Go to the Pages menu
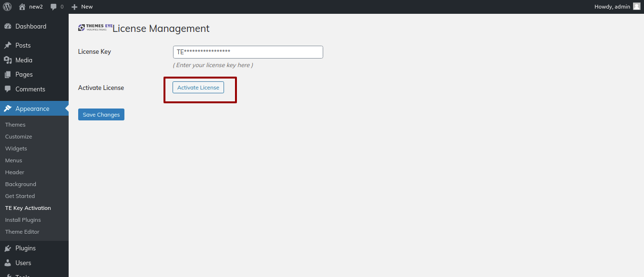644x277 pixels. pos(24,74)
